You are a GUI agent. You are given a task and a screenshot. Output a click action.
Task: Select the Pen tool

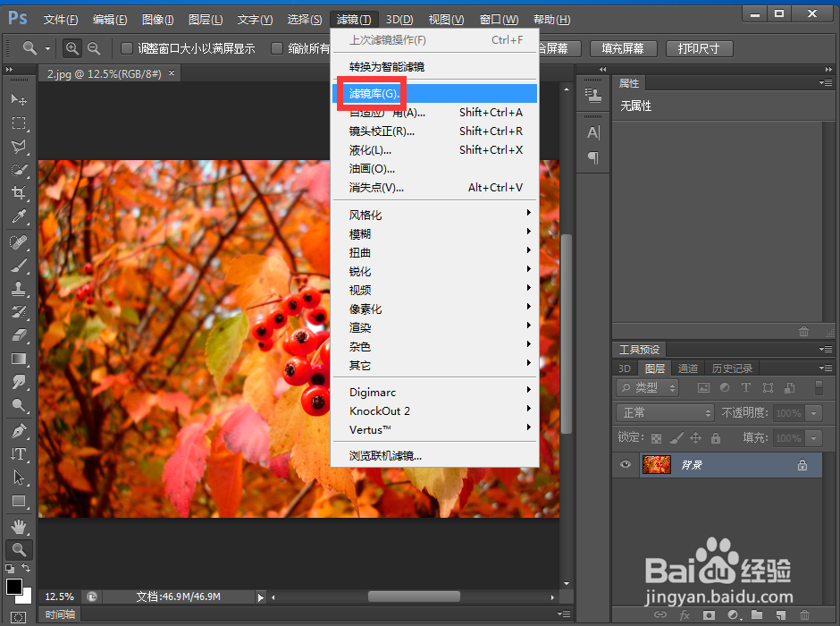(19, 431)
